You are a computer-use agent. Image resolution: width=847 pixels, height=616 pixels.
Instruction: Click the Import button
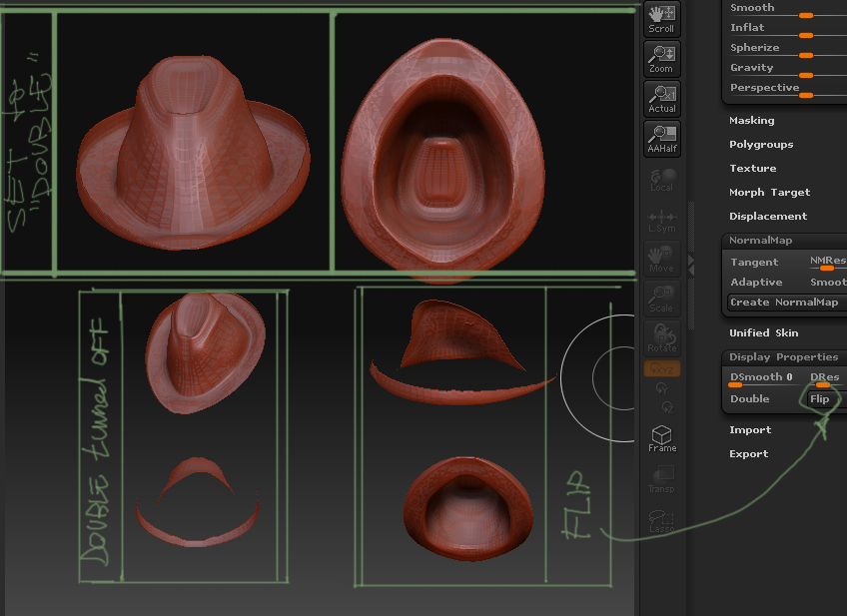pos(750,430)
